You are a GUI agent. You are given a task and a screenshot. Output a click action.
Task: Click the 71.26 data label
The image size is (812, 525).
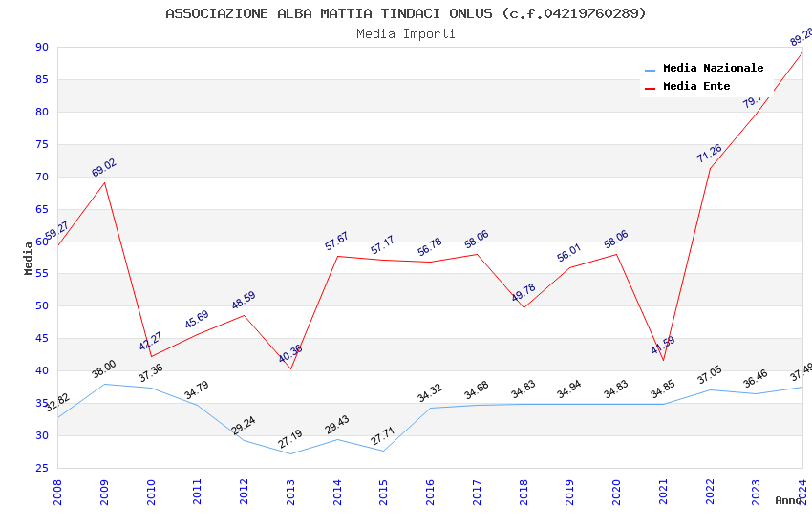click(710, 154)
